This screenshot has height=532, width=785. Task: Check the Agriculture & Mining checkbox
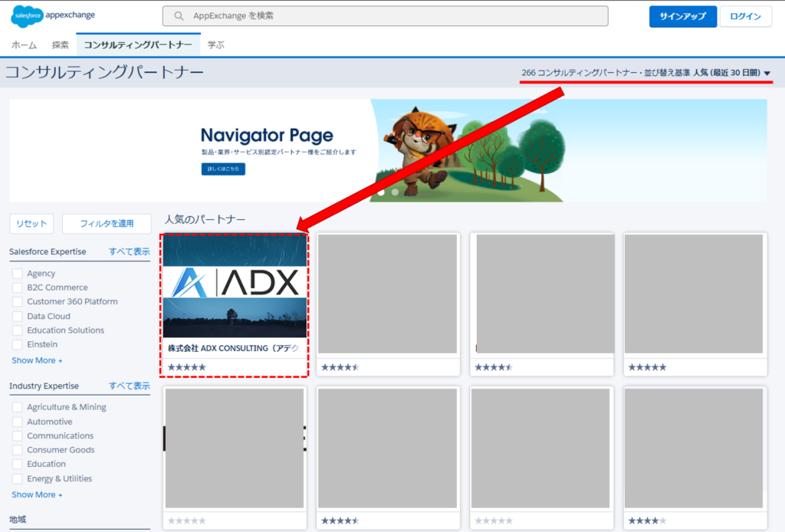click(x=17, y=407)
